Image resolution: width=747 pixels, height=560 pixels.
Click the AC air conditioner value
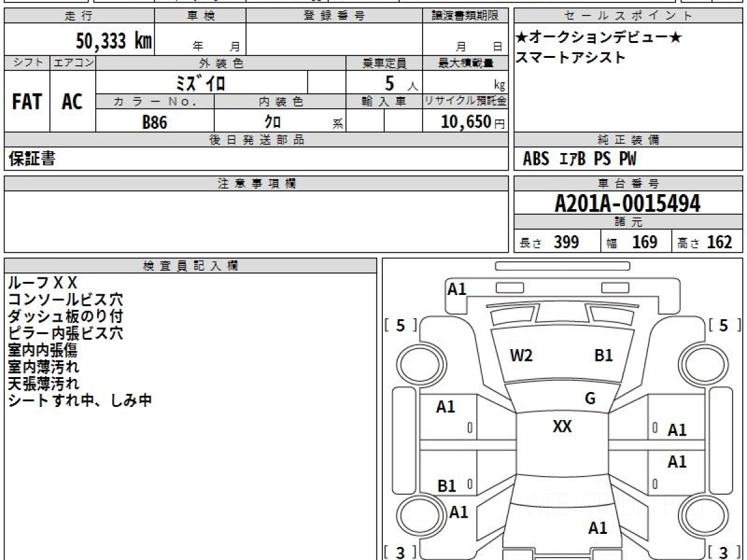point(72,101)
